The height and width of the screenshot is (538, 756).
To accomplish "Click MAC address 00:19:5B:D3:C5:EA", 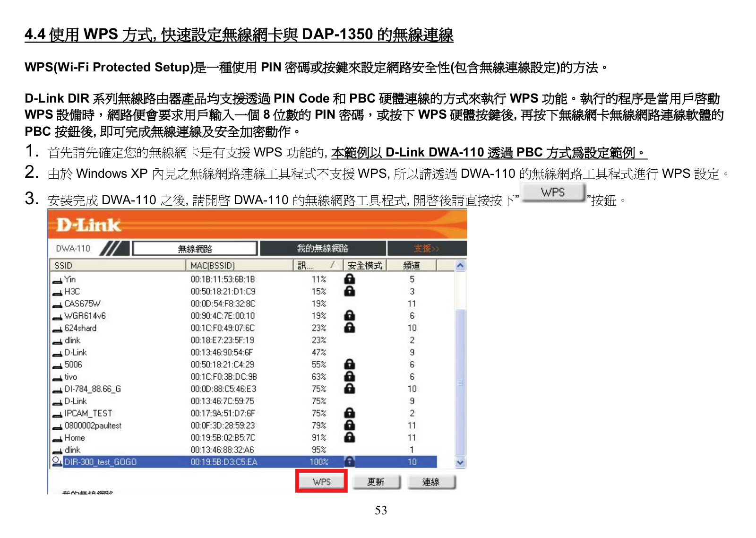I will (x=224, y=462).
